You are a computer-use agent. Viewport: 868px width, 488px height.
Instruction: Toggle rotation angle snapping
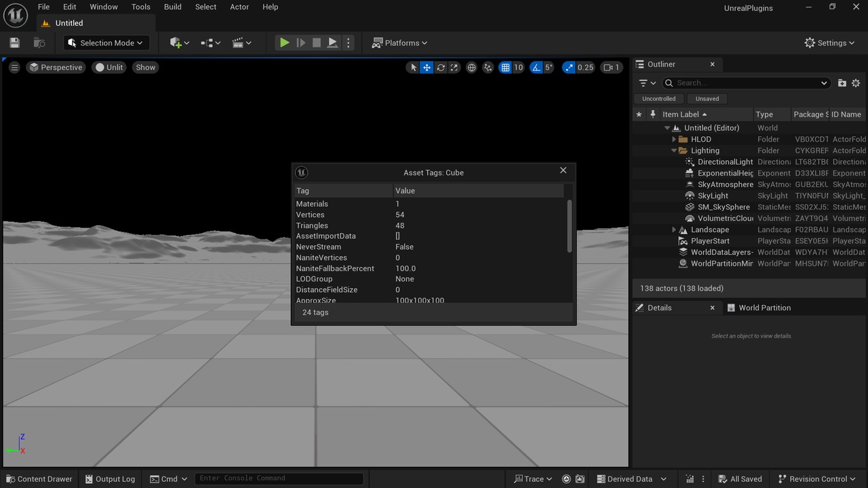[x=536, y=67]
